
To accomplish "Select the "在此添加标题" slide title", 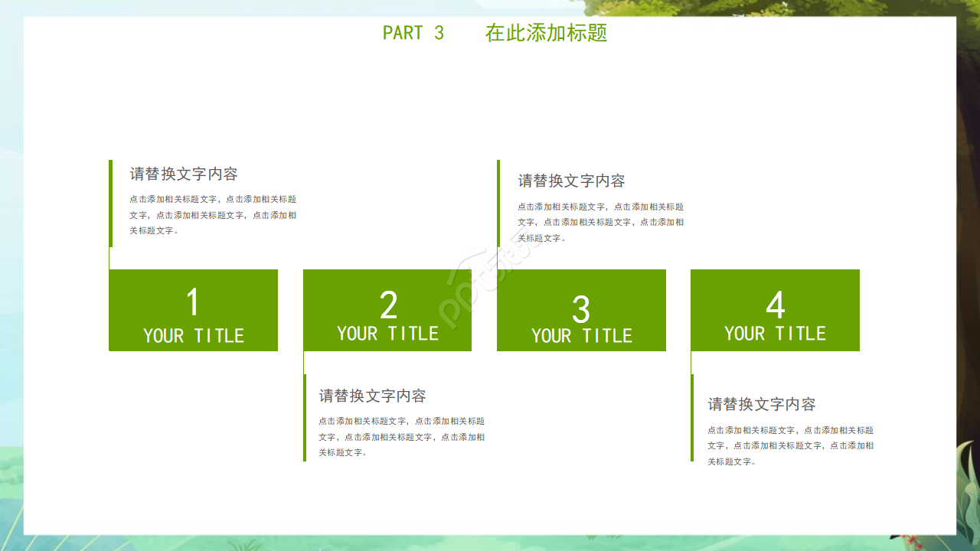I will click(546, 33).
